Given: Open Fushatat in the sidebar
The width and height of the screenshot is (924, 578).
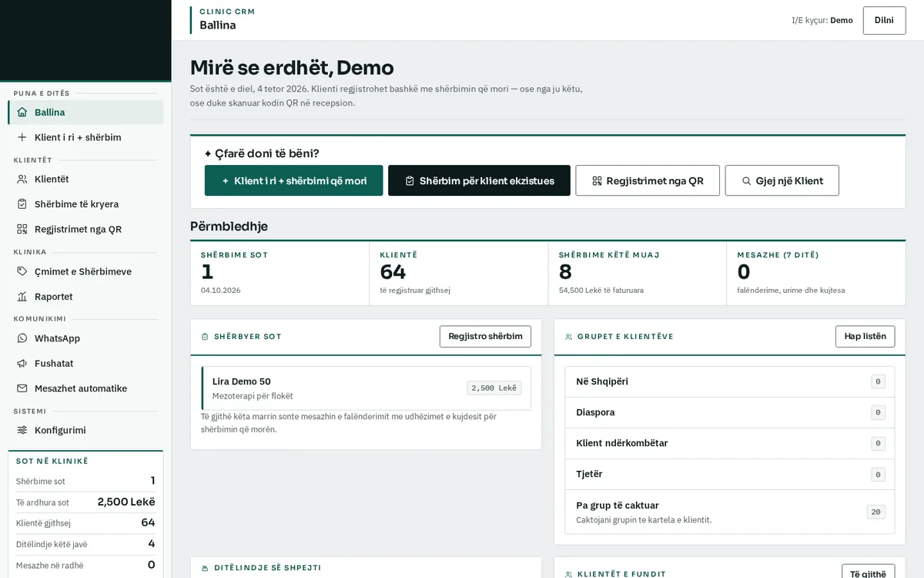Looking at the screenshot, I should pyautogui.click(x=85, y=363).
